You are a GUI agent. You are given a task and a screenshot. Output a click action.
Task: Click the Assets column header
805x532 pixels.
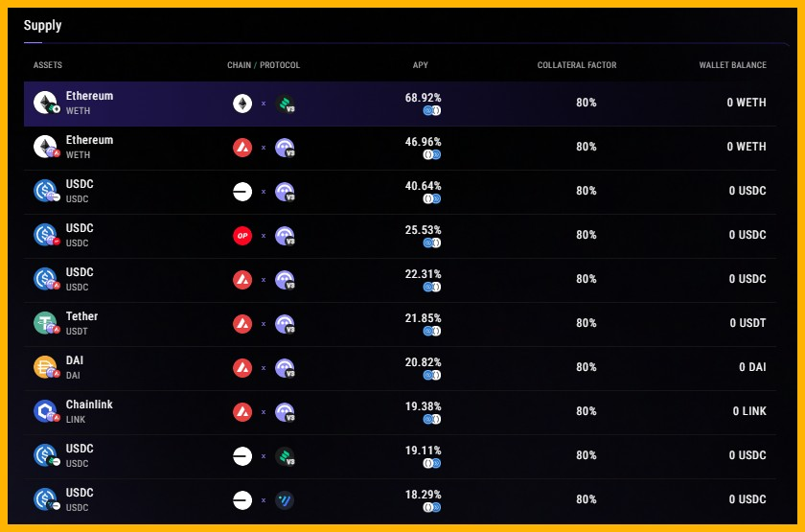48,65
